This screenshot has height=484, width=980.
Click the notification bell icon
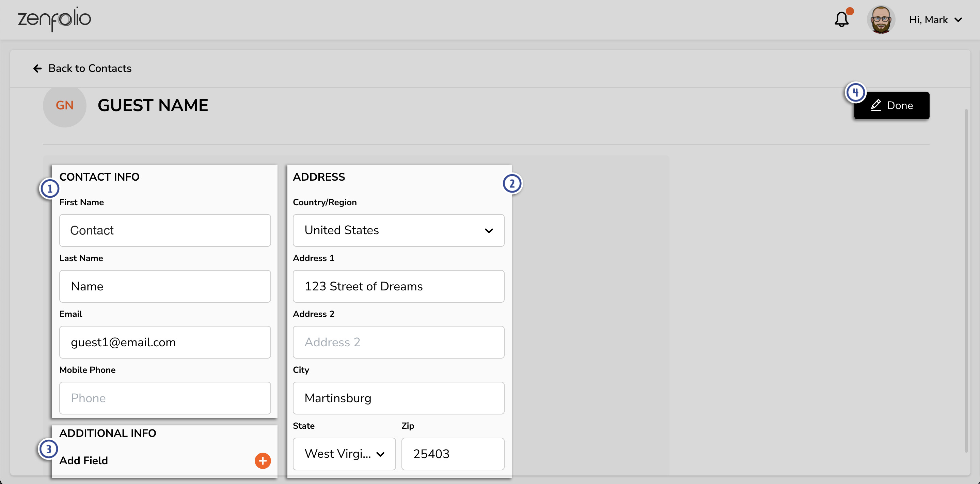[x=842, y=19]
